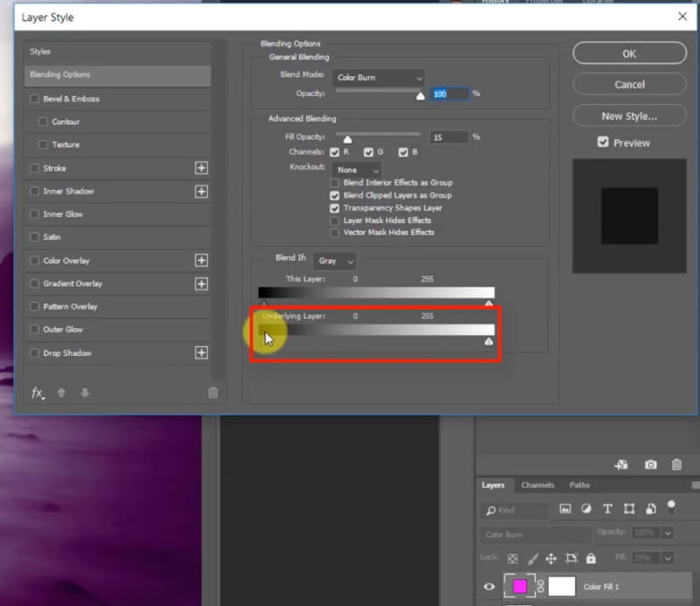700x606 pixels.
Task: Prevent artboard auto-nesting lock icon
Action: (571, 558)
